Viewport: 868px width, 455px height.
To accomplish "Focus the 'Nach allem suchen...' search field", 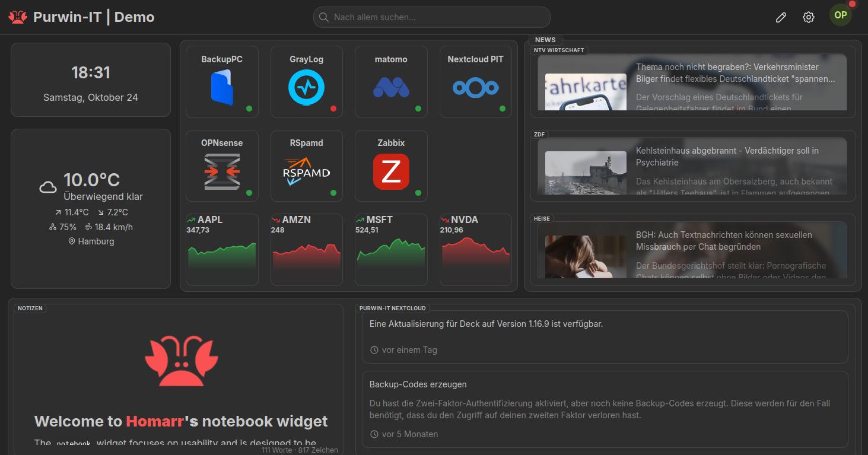I will coord(432,17).
